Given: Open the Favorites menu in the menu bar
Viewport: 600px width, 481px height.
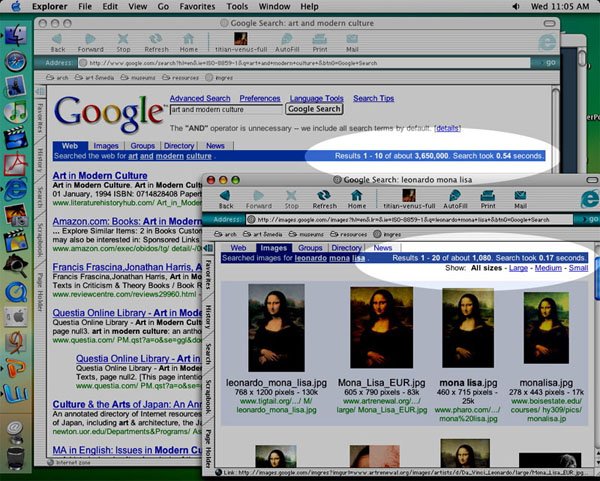Looking at the screenshot, I should [x=197, y=7].
